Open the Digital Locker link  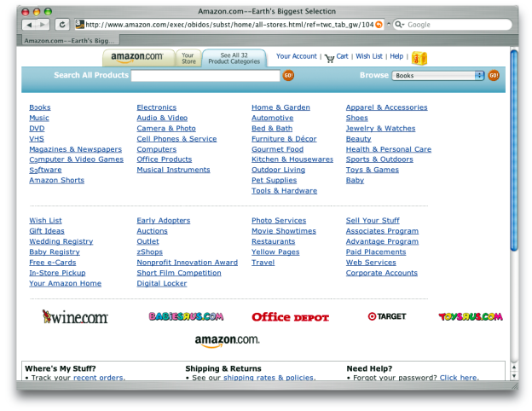click(162, 284)
